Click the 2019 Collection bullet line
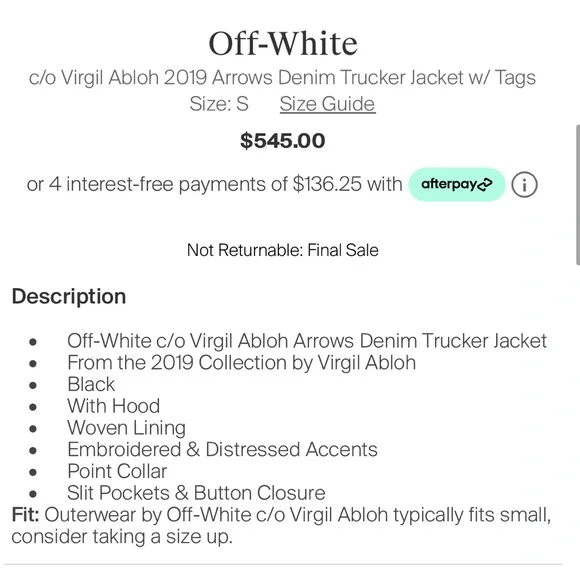This screenshot has width=580, height=580. coord(242,363)
